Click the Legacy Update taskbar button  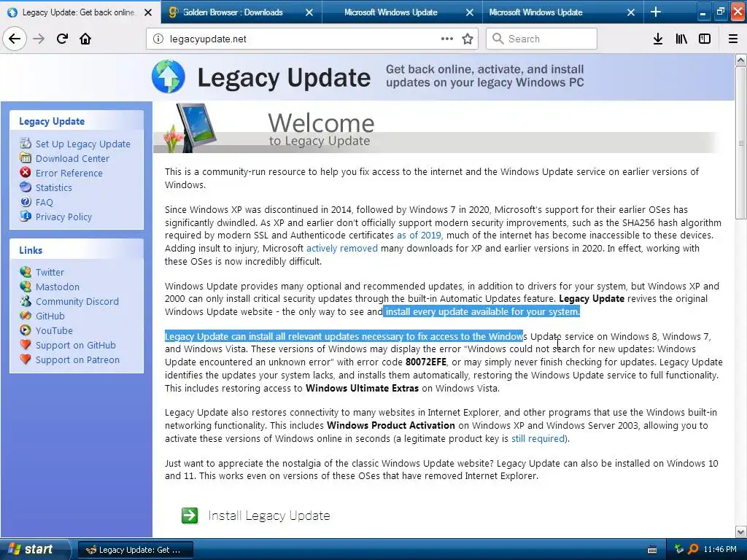135,550
